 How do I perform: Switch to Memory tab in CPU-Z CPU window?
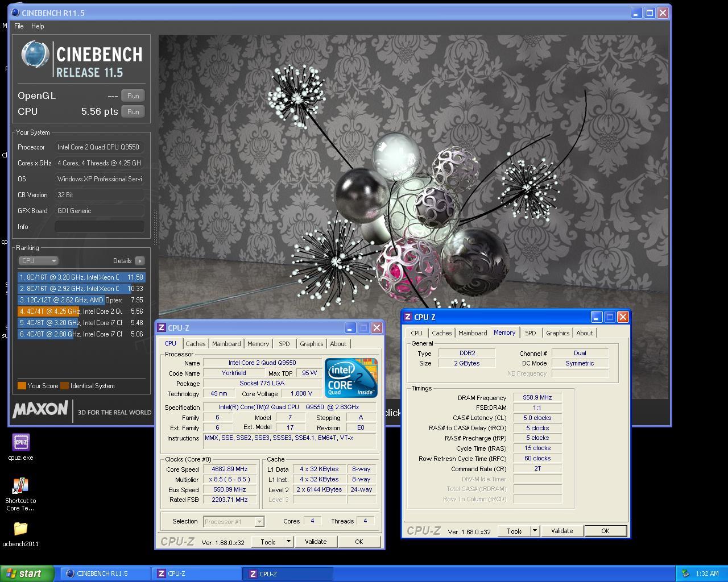258,344
